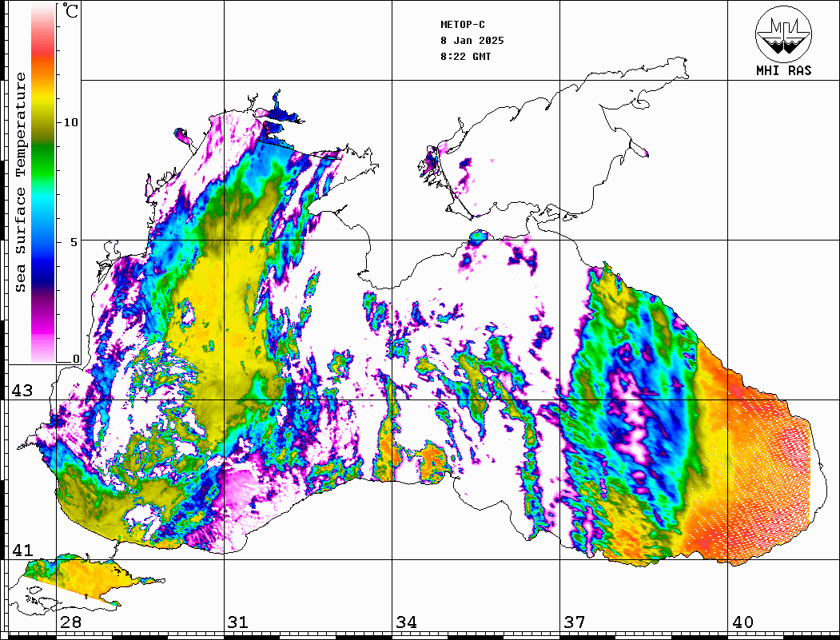Click the °C unit label

[x=70, y=10]
